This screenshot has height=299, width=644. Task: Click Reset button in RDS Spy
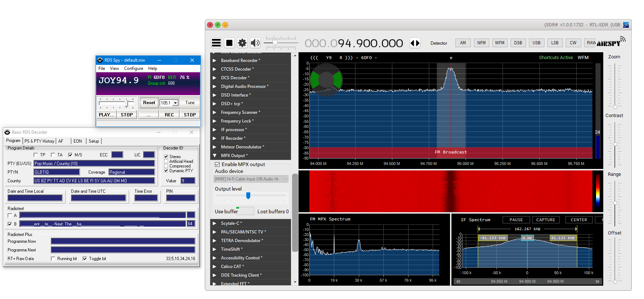tap(149, 103)
